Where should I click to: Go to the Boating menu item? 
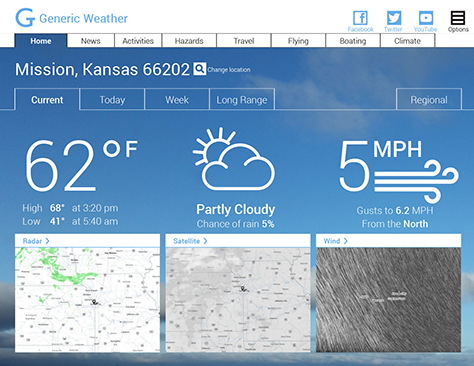point(353,41)
